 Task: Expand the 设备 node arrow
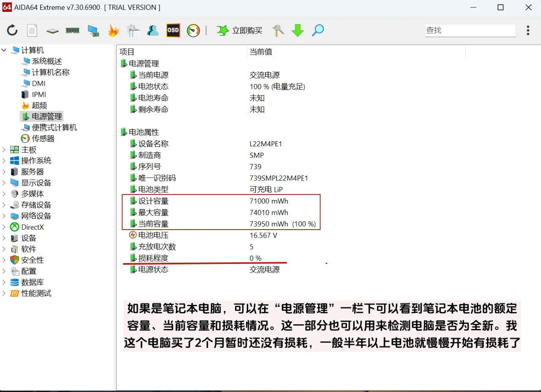click(x=4, y=238)
